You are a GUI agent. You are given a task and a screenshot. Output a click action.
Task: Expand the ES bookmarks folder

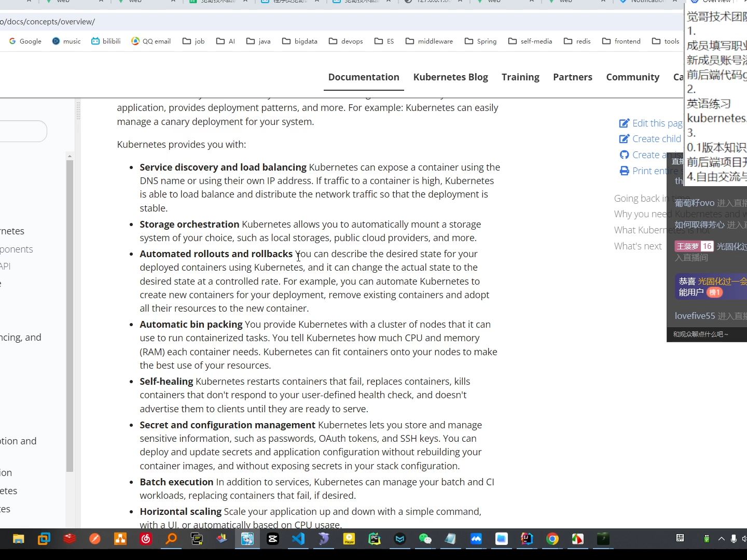coord(384,41)
